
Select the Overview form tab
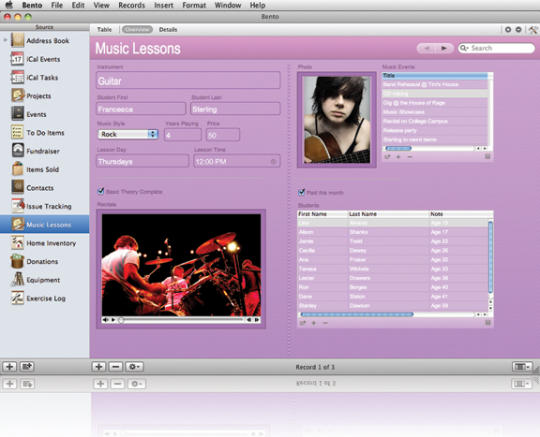tap(137, 30)
